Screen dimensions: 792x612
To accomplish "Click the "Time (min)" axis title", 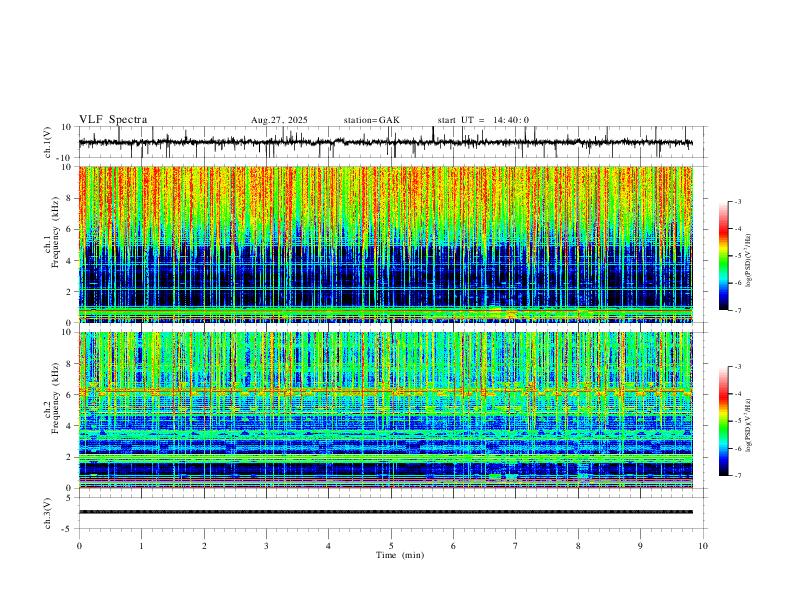I will point(400,555).
